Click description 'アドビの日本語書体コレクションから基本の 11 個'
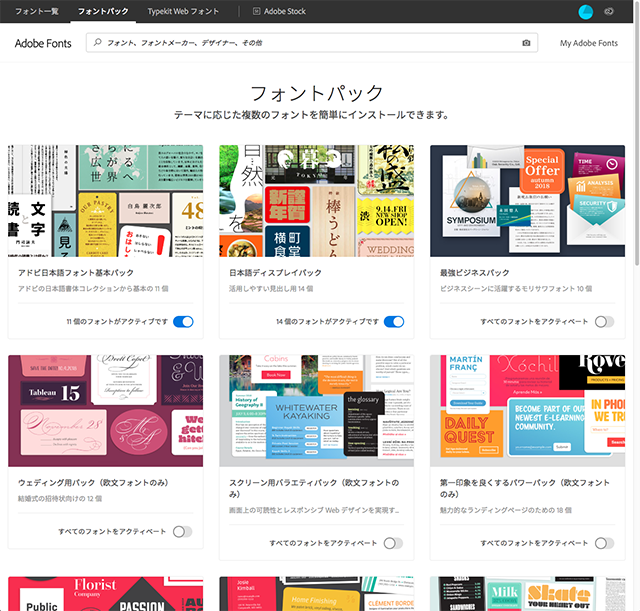Screen dimensions: 640x611 tap(93, 289)
